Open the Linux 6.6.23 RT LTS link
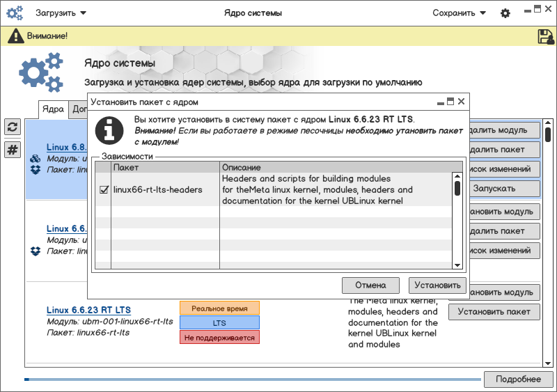Screen dimensions: 557x392 coord(88,310)
